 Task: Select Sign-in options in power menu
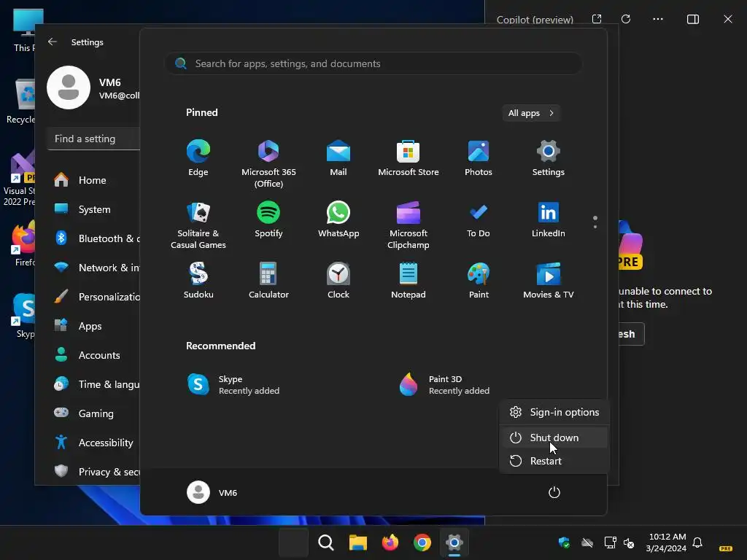(554, 412)
